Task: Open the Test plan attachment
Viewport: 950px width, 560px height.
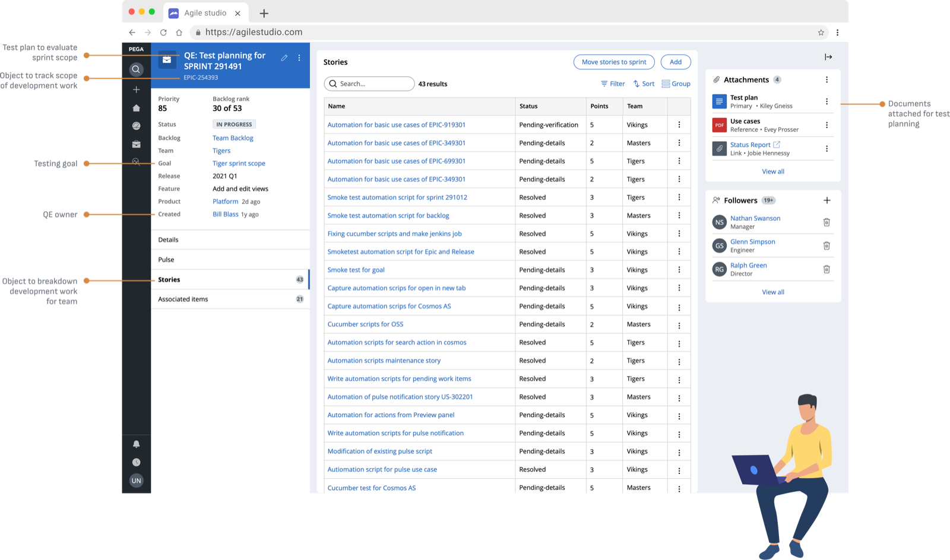Action: coord(744,97)
